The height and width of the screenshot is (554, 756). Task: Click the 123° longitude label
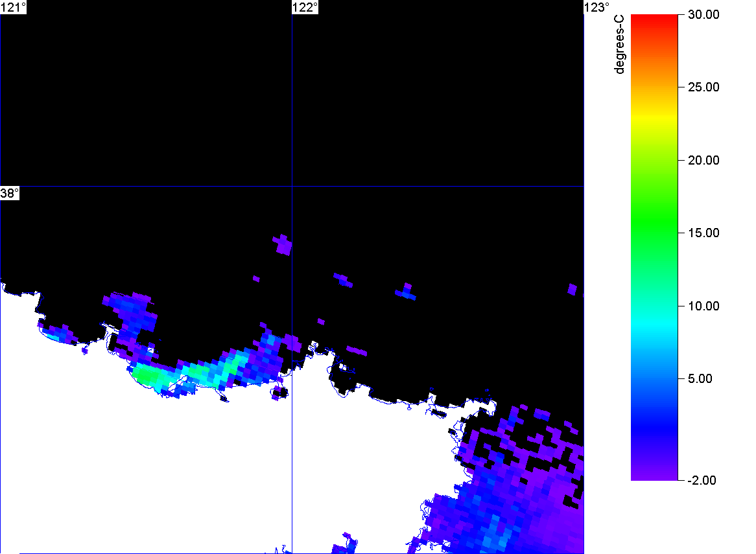pos(597,7)
